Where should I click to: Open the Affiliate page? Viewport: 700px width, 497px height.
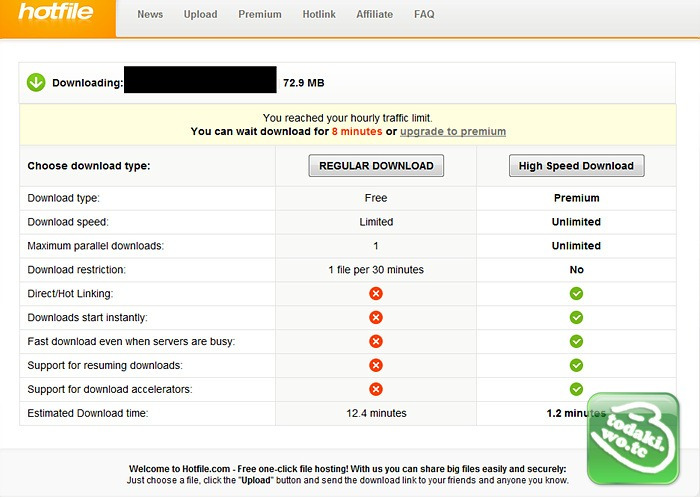point(375,14)
